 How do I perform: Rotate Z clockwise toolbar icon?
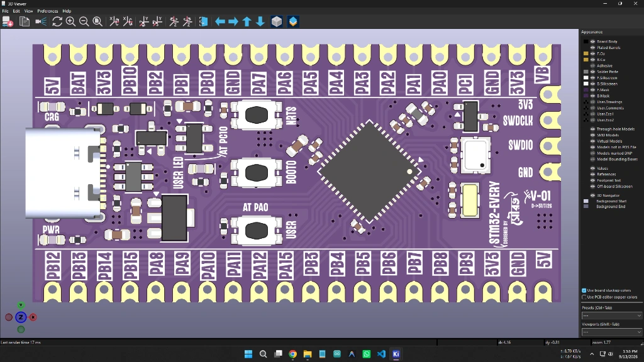[174, 21]
